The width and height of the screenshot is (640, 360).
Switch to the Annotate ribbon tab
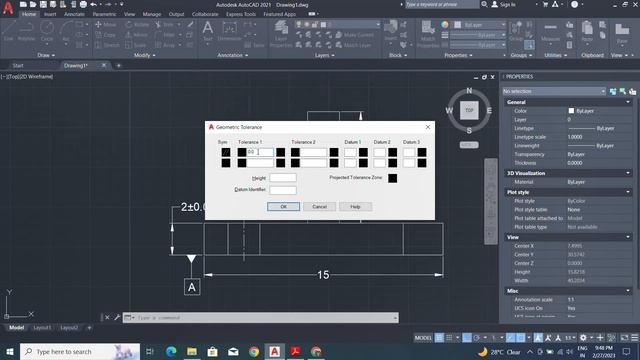(74, 14)
